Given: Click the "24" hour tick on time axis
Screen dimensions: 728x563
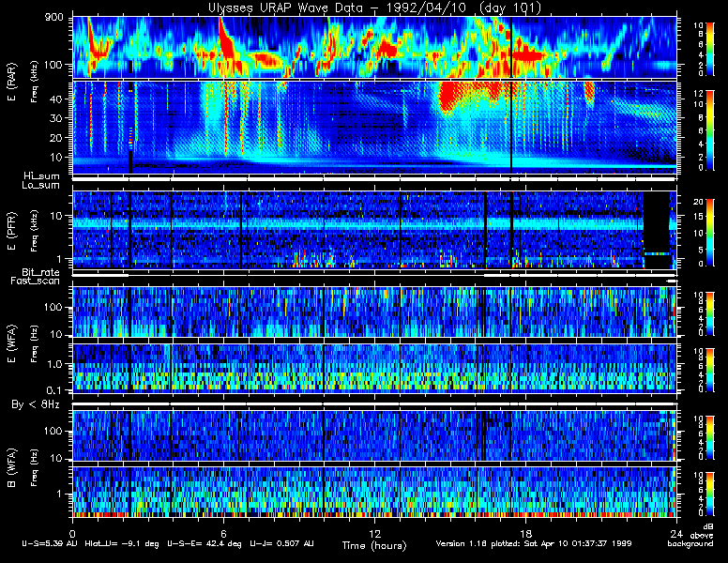Looking at the screenshot, I should pyautogui.click(x=676, y=534).
